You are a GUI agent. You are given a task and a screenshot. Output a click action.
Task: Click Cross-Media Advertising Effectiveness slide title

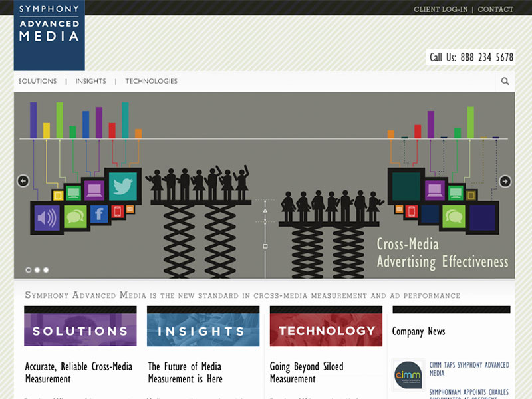coord(442,253)
